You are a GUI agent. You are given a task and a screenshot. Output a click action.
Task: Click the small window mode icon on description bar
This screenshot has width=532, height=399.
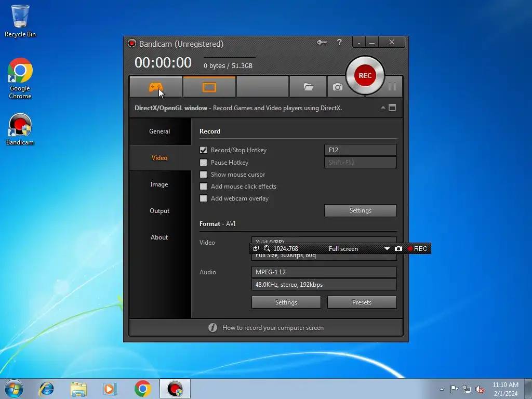pos(392,108)
